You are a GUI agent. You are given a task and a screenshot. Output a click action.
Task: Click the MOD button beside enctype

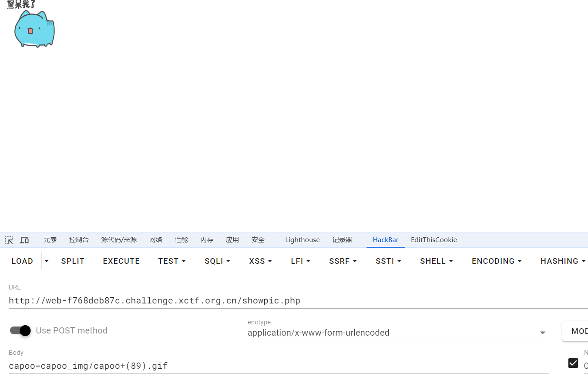pyautogui.click(x=575, y=331)
